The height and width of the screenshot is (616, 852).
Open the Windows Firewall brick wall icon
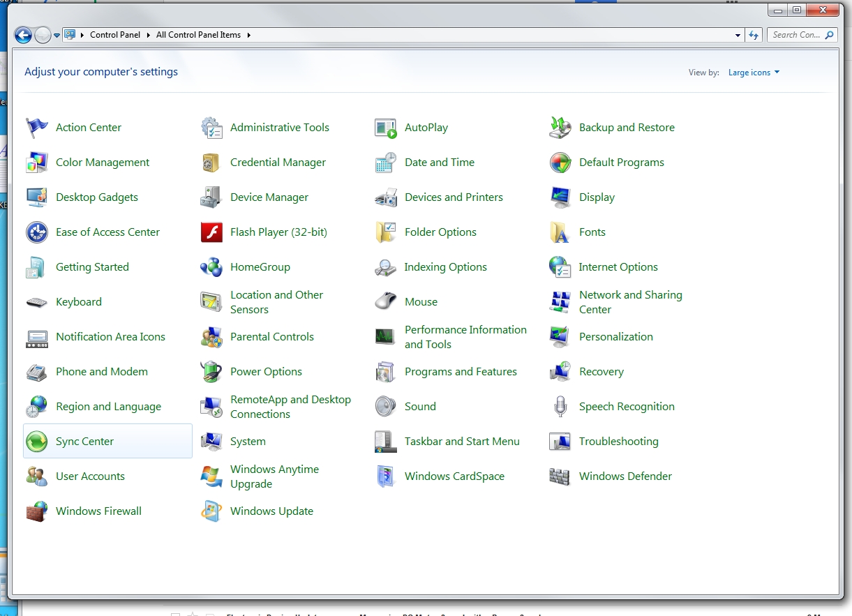tap(36, 511)
